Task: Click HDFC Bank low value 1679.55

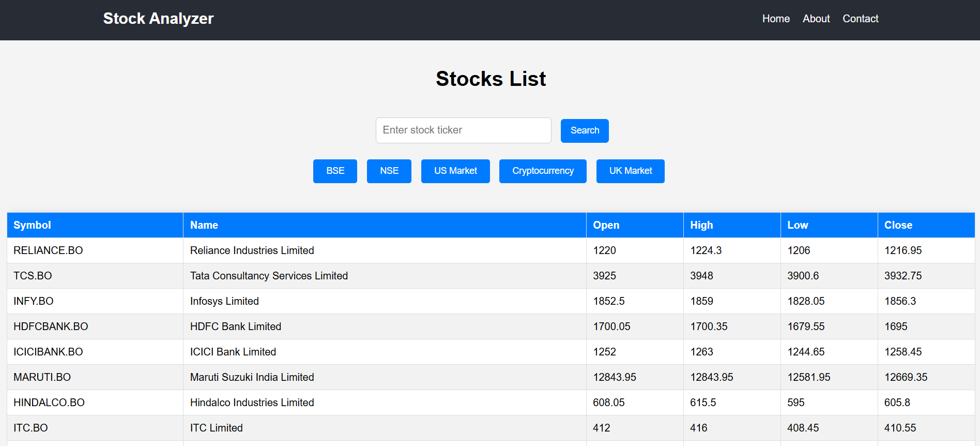Action: [806, 326]
